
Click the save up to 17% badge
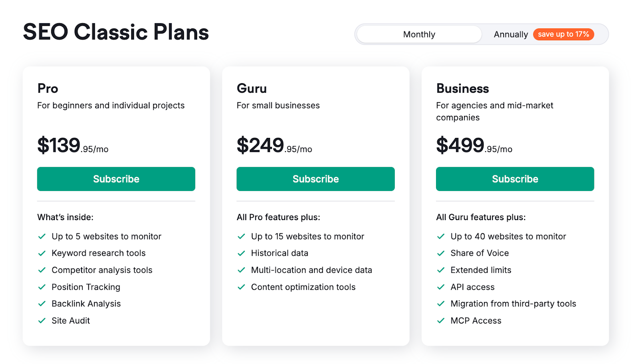pyautogui.click(x=563, y=34)
